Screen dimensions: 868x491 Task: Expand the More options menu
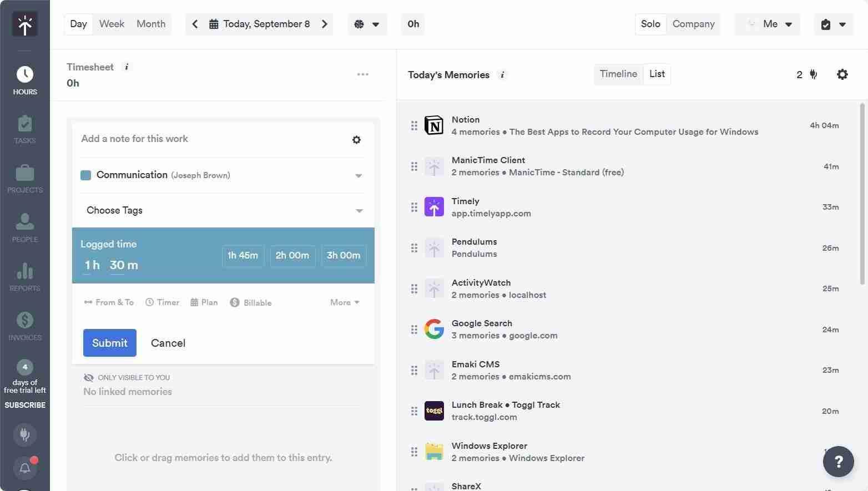[345, 302]
